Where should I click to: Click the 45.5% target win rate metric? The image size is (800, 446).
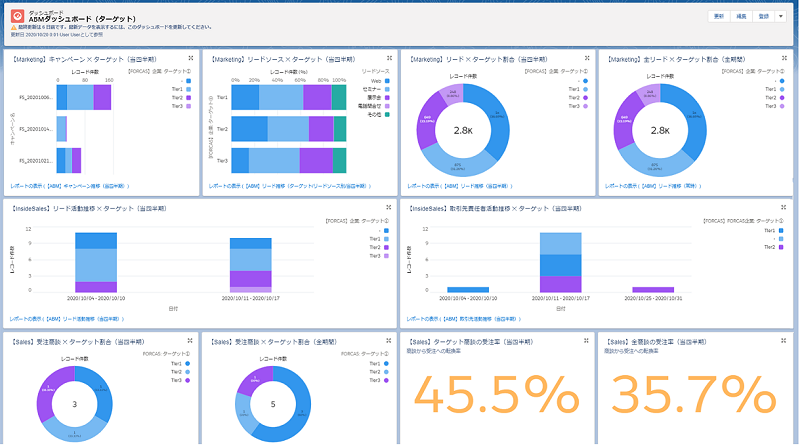pyautogui.click(x=495, y=396)
